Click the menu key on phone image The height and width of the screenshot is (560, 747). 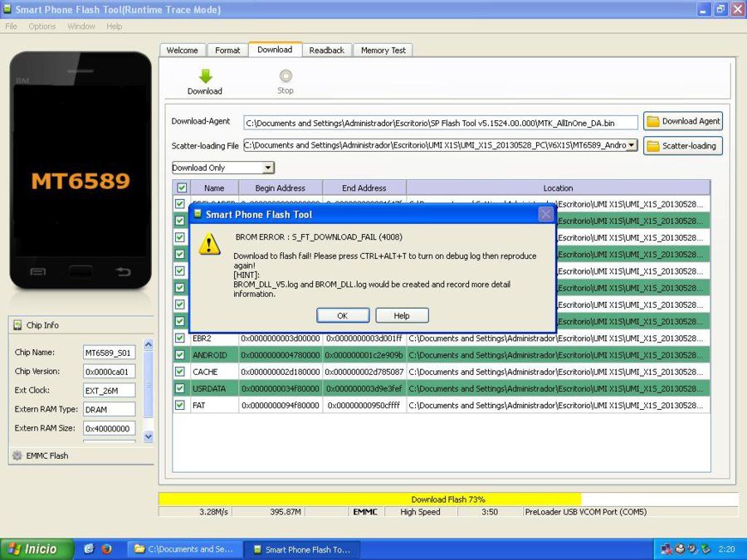pos(37,272)
